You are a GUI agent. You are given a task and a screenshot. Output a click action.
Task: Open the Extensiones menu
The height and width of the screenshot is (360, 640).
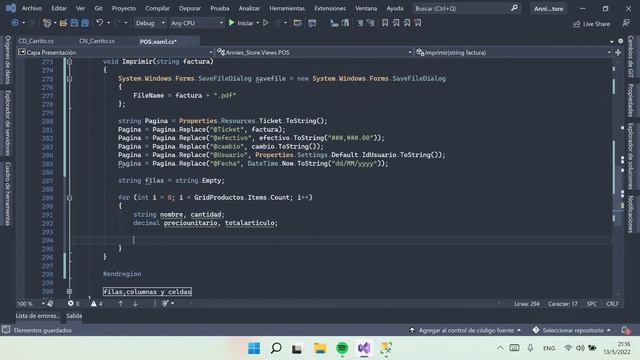(x=330, y=8)
